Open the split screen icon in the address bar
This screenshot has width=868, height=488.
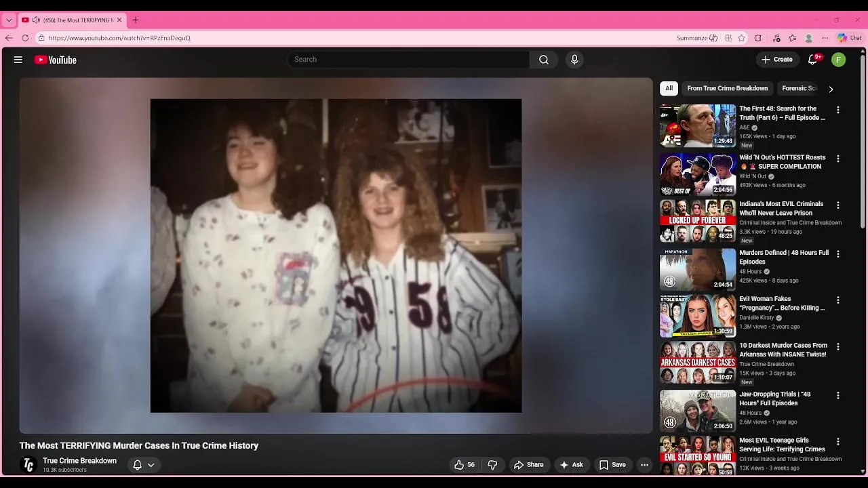tap(728, 38)
